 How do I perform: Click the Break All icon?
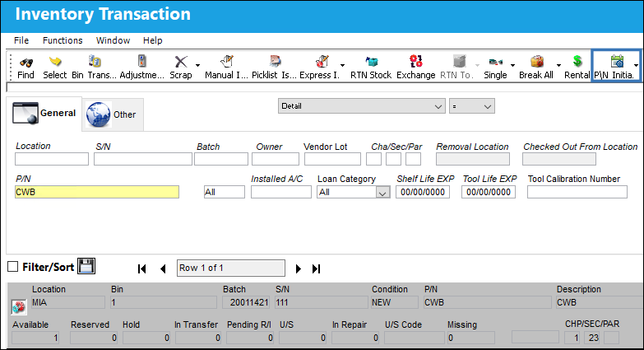[536, 62]
